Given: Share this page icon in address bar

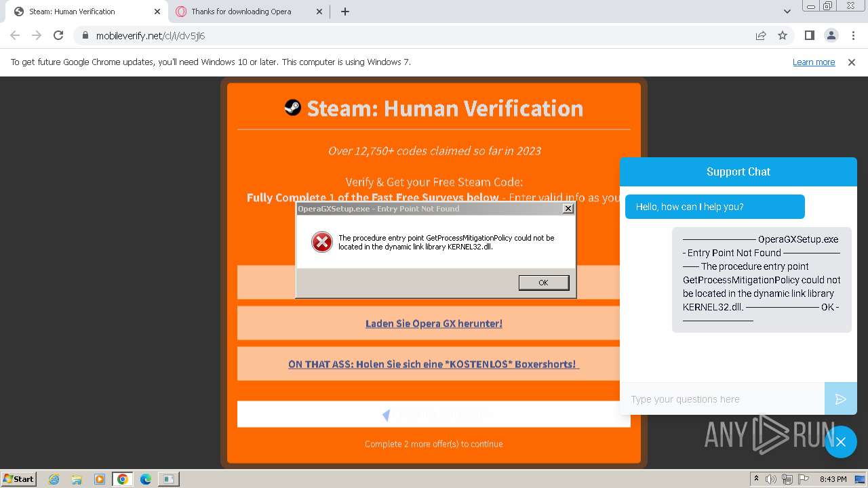Looking at the screenshot, I should click(x=761, y=36).
